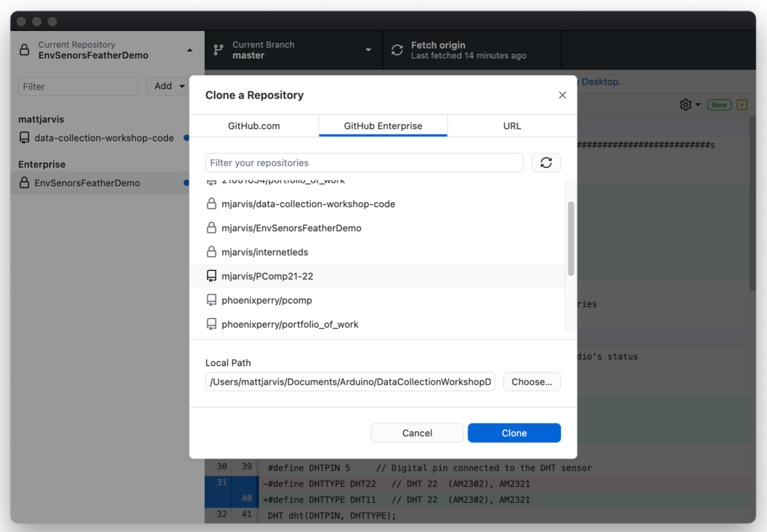Click repo icon beside phoenixperry/portfolio_of_work
767x532 pixels.
(211, 324)
